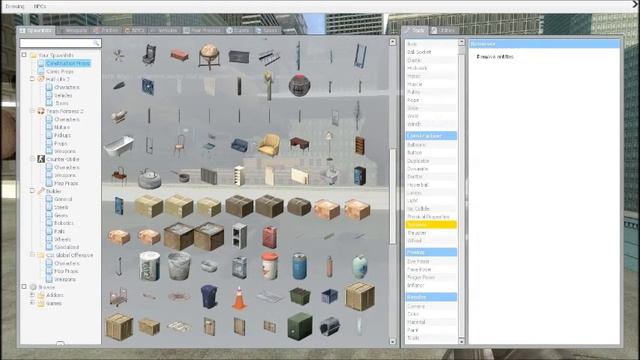This screenshot has width=640, height=360.
Task: Spawn the blue couch prop
Action: pos(239,145)
